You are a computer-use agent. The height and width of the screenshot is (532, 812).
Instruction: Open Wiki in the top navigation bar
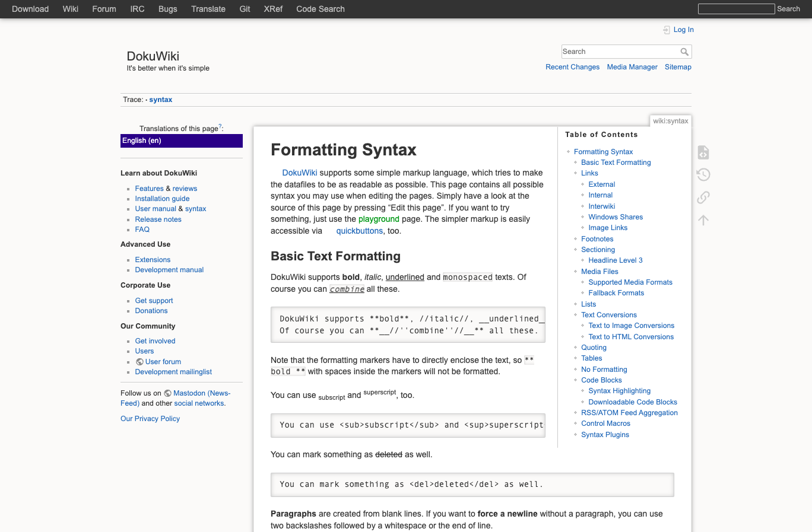coord(71,9)
